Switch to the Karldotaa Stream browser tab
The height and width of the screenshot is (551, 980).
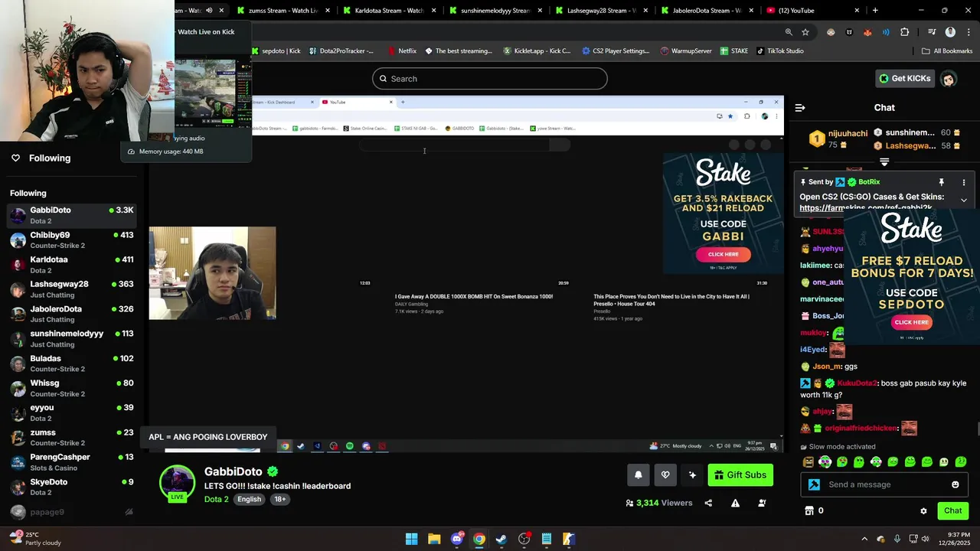389,11
